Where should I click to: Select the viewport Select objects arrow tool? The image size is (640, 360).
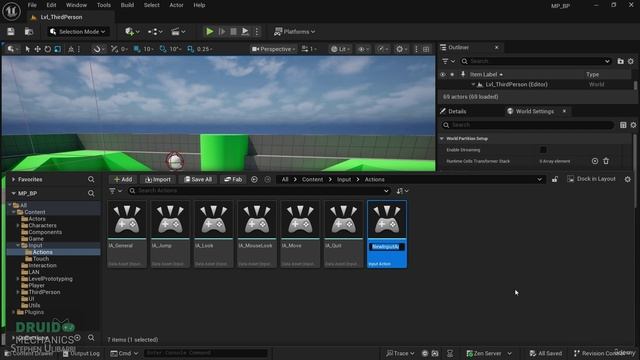pos(27,49)
